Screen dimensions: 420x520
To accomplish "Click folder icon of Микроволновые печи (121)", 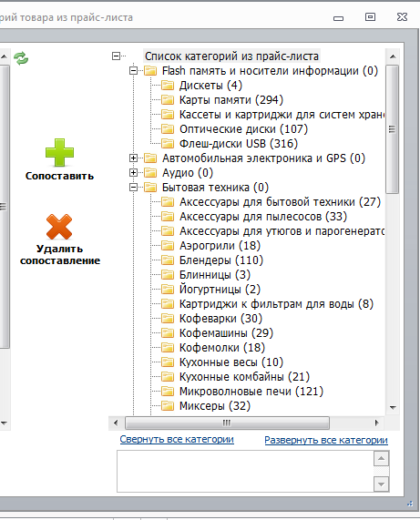I will tap(168, 392).
